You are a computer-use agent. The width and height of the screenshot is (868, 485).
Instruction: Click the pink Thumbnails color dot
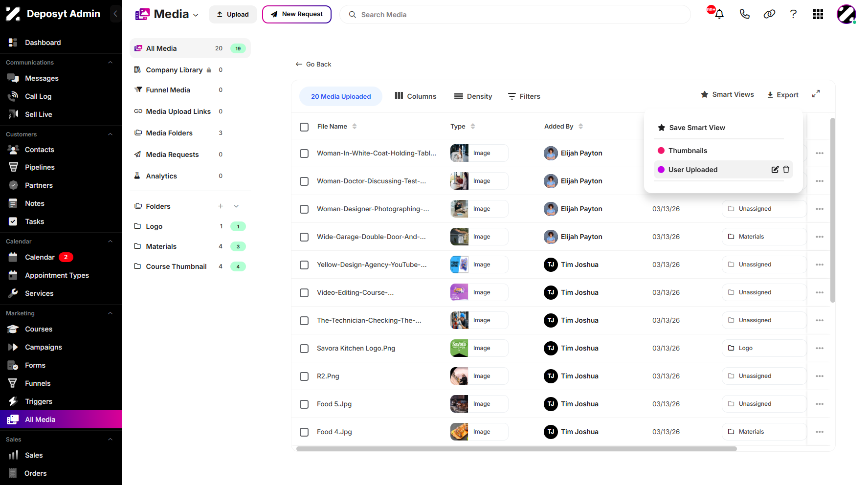pos(661,151)
